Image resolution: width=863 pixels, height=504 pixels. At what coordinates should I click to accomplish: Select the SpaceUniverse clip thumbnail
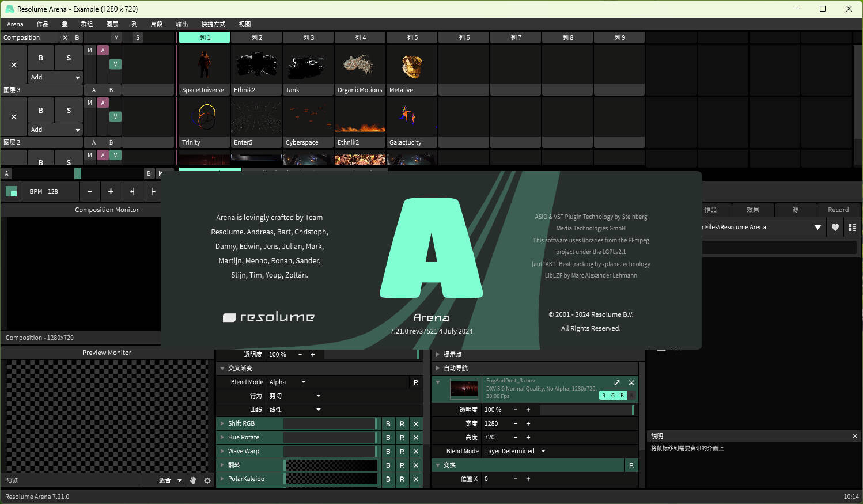pyautogui.click(x=204, y=65)
